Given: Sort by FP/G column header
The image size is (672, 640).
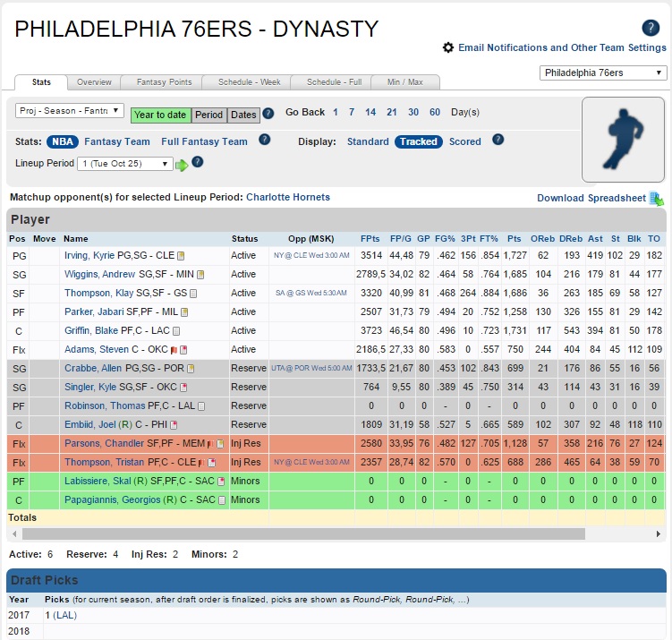Looking at the screenshot, I should pyautogui.click(x=400, y=239).
